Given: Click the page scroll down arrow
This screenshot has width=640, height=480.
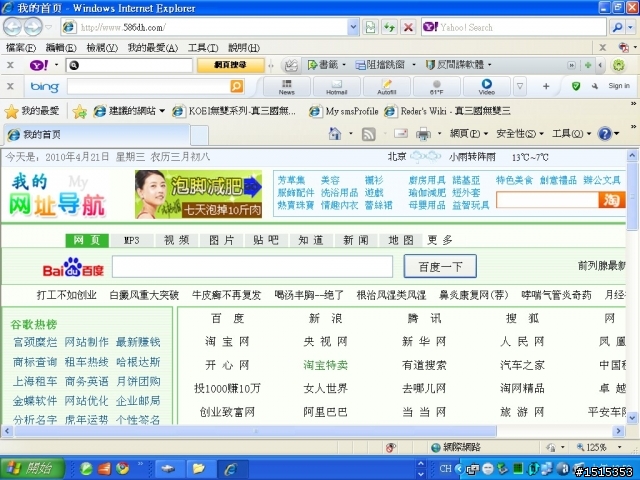Looking at the screenshot, I should (632, 418).
